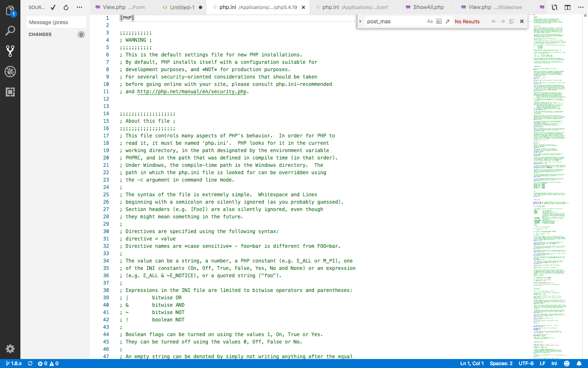Screen dimensions: 588x368
Task: Change file encoding UTF-8 in status bar
Action: (526, 363)
